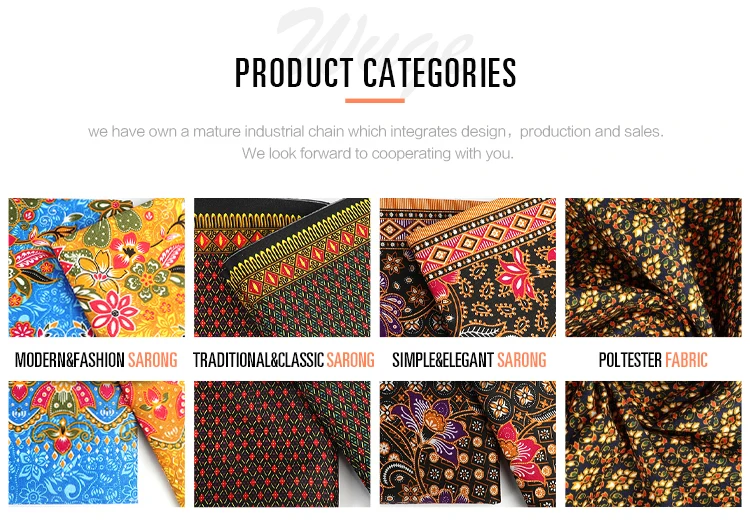
Task: Click the orange word SARONG under first image
Action: 153,360
